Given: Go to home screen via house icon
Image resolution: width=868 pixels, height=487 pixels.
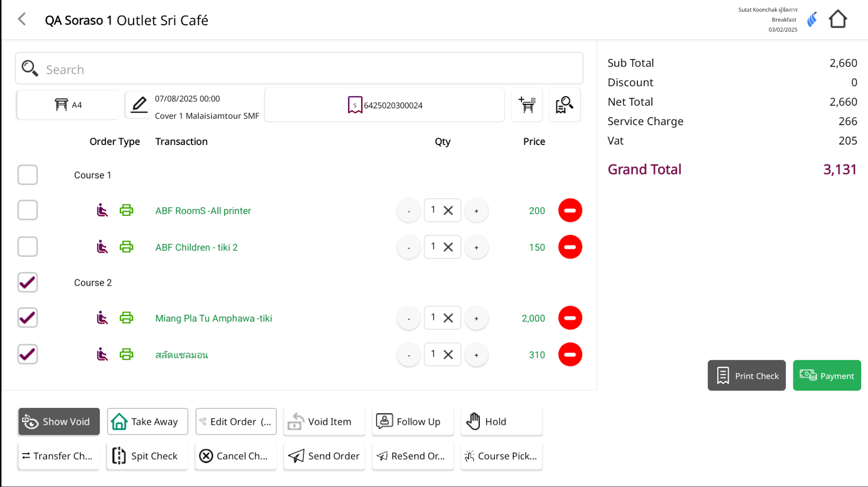Looking at the screenshot, I should [x=837, y=20].
